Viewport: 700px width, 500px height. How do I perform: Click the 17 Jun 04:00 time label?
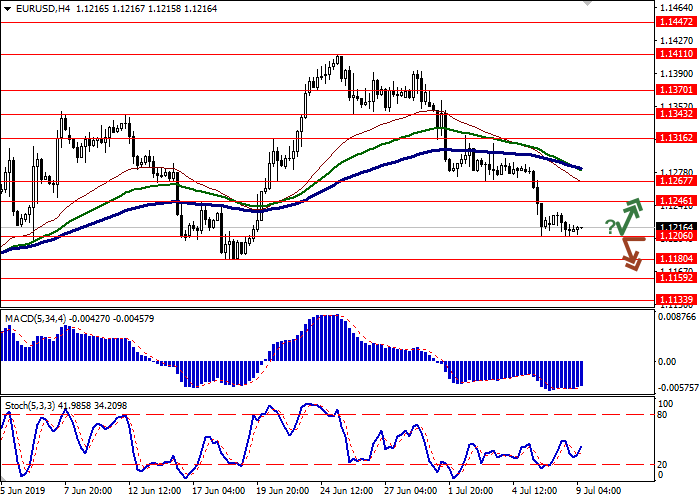[218, 463]
